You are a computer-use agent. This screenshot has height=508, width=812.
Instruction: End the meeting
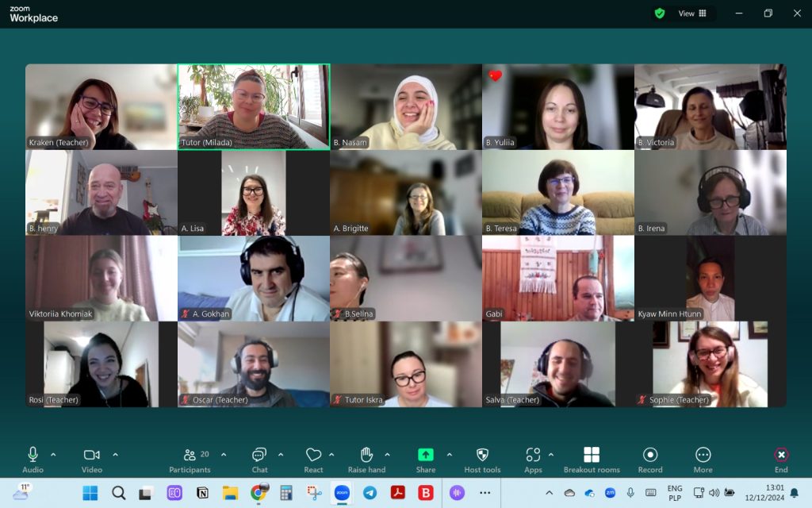(781, 460)
